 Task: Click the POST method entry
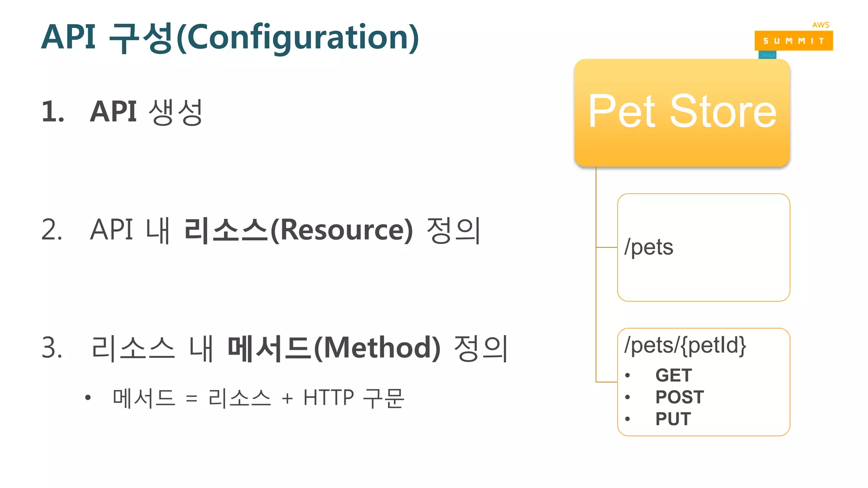pyautogui.click(x=679, y=397)
